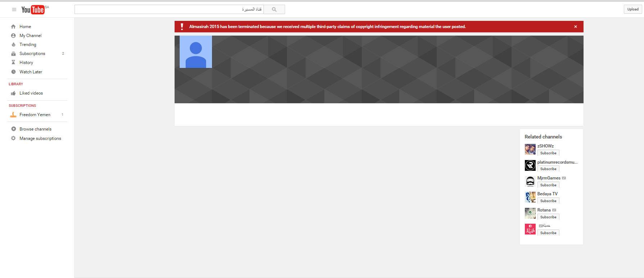The height and width of the screenshot is (278, 644).
Task: Click the Watch Later clock icon
Action: click(x=13, y=72)
